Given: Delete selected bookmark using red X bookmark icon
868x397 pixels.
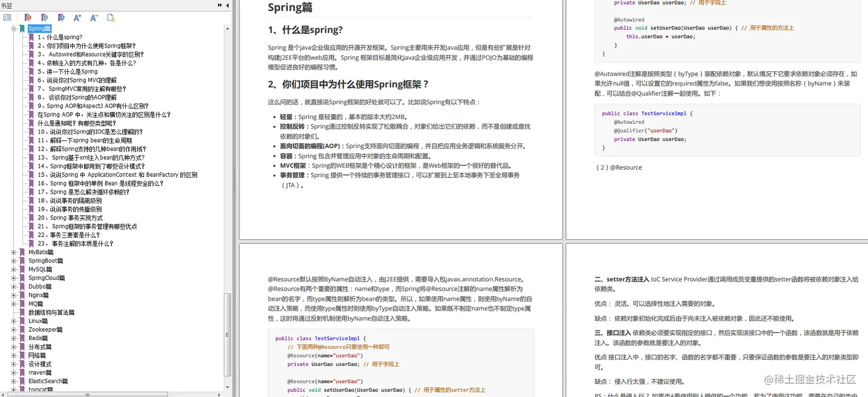Looking at the screenshot, I should point(27,18).
